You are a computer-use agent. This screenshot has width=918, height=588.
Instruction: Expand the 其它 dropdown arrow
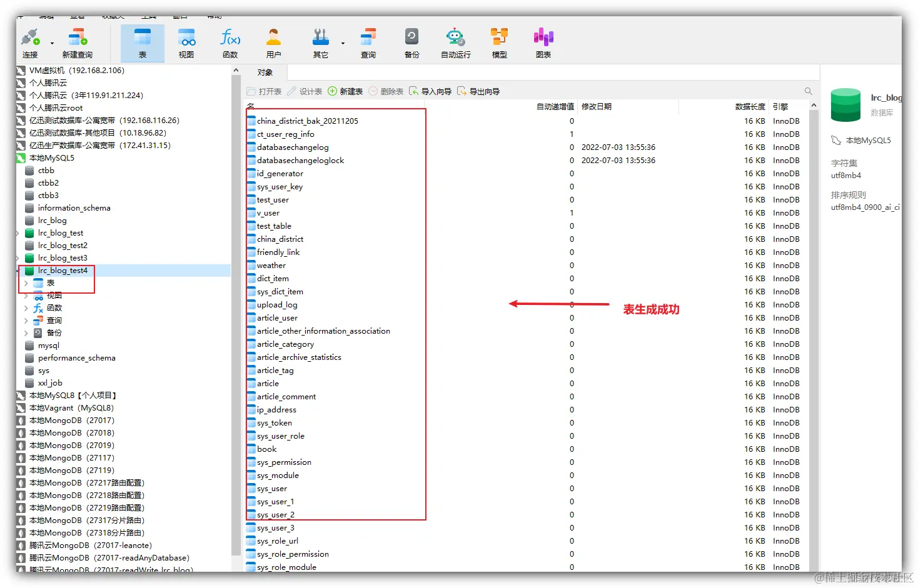(343, 43)
